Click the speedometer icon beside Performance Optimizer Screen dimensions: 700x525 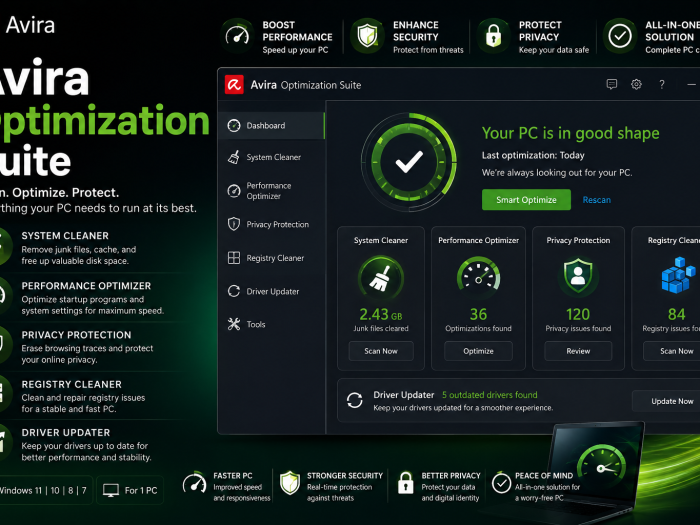click(x=234, y=191)
